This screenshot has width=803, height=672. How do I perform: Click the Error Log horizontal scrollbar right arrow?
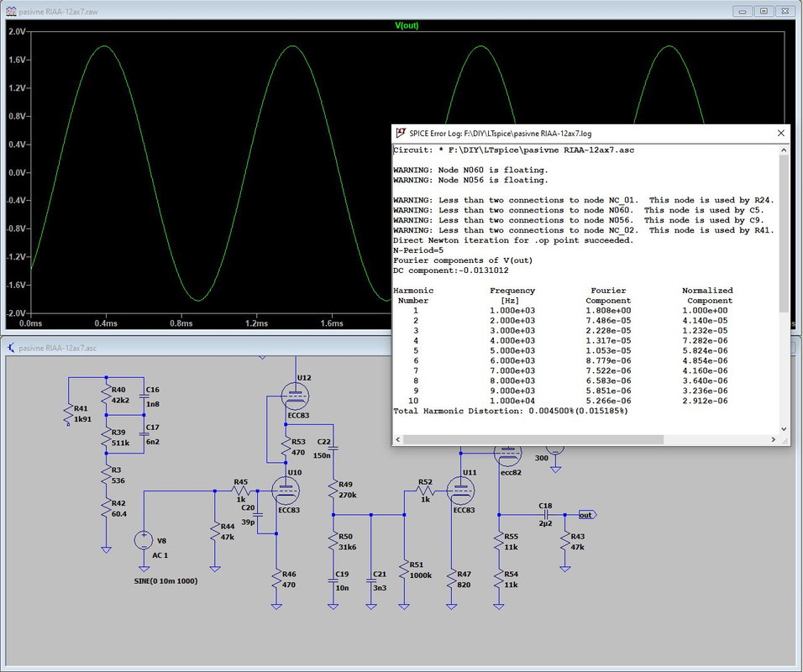click(774, 439)
